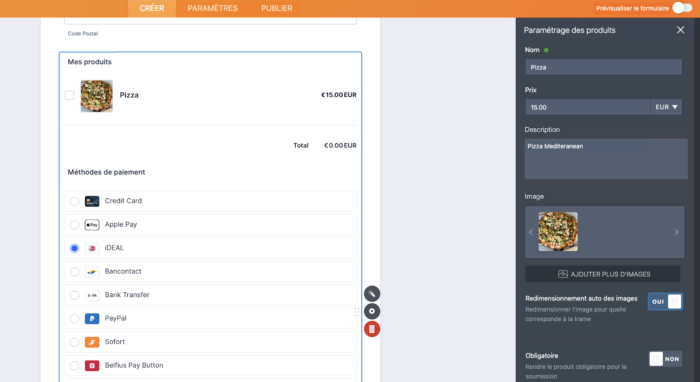Screen dimensions: 700x382
Task: Switch to the CRÉER tab
Action: (x=152, y=8)
